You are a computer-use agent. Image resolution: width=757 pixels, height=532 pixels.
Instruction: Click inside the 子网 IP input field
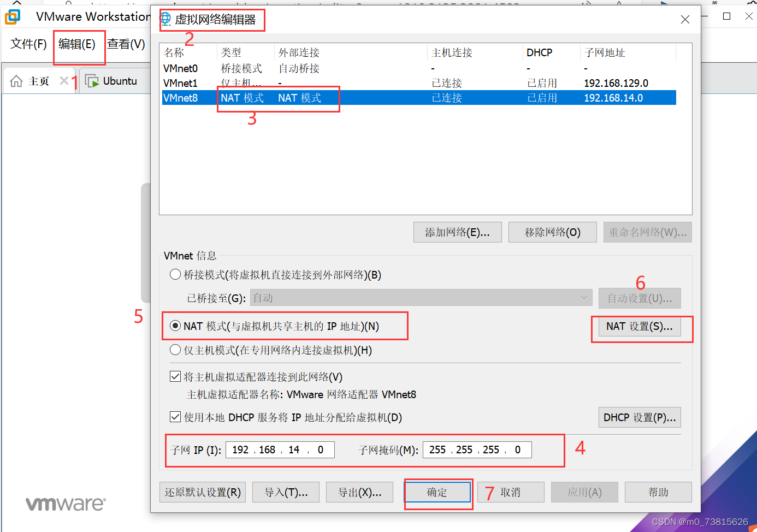click(280, 449)
